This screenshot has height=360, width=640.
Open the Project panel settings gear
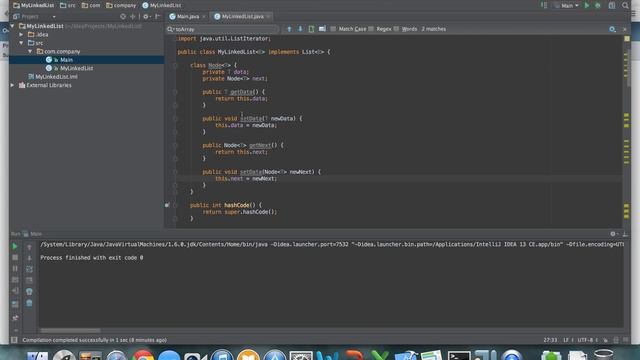coord(146,16)
